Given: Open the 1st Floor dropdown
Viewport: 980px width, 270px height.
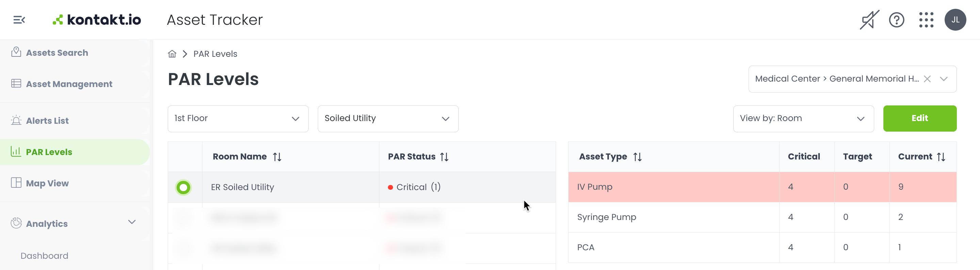Looking at the screenshot, I should (x=238, y=119).
